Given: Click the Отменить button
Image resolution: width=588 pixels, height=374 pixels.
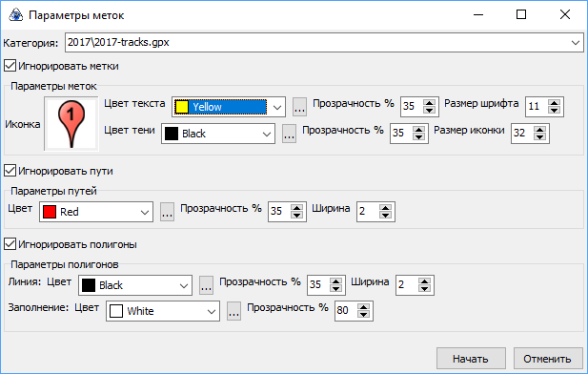Looking at the screenshot, I should tap(548, 359).
